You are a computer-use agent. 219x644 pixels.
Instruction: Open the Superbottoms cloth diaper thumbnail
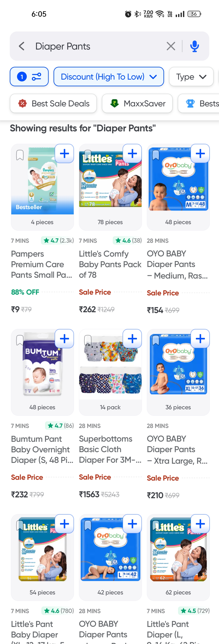point(110,367)
